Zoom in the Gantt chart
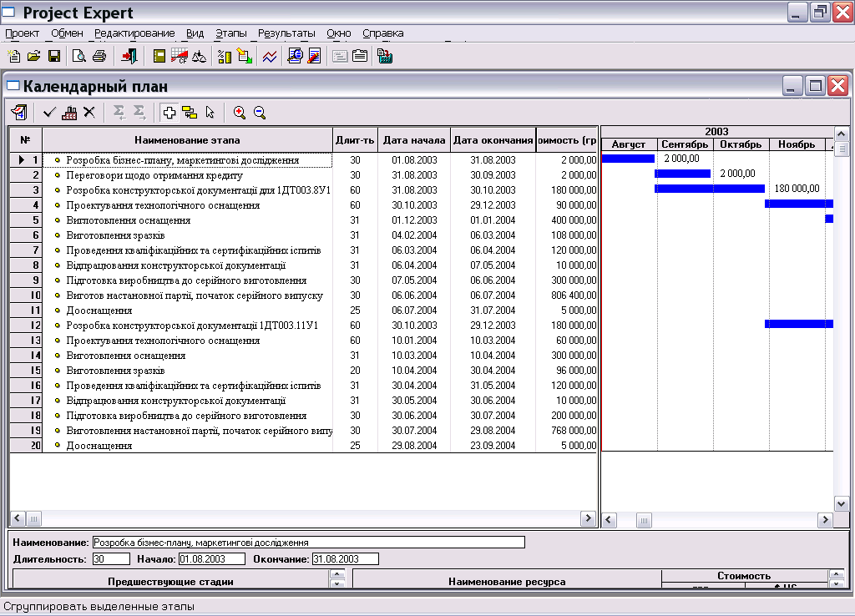This screenshot has height=616, width=855. (240, 113)
